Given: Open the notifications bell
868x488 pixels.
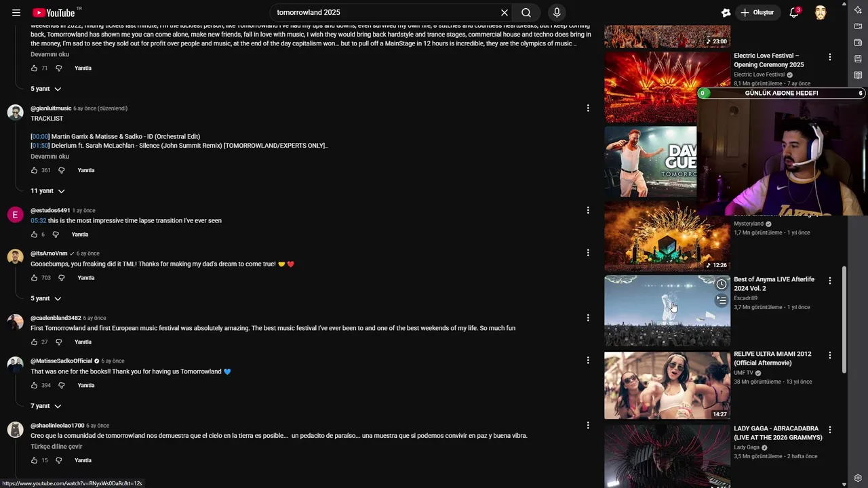Looking at the screenshot, I should click(x=794, y=13).
